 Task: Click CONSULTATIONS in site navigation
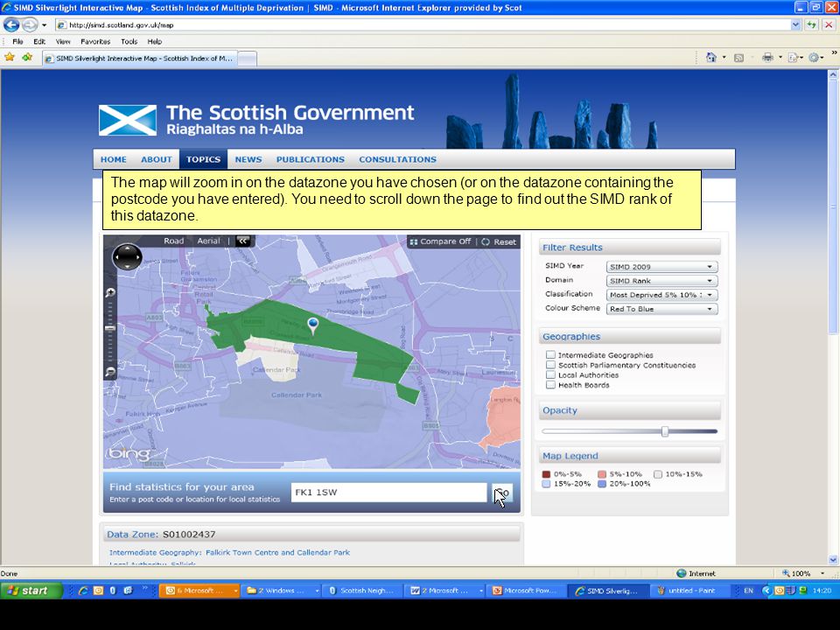click(x=397, y=159)
